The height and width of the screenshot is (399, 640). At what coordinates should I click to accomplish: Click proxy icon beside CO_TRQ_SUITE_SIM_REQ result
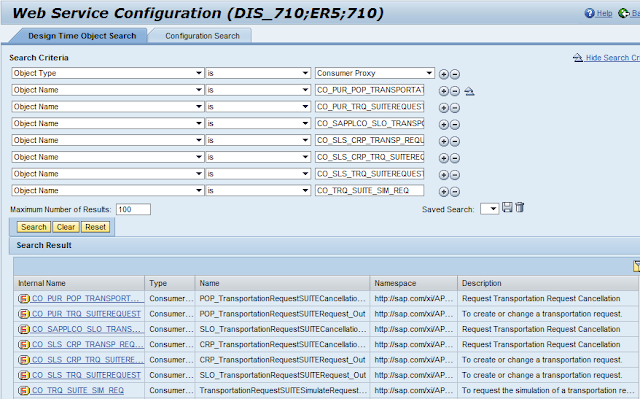point(24,390)
